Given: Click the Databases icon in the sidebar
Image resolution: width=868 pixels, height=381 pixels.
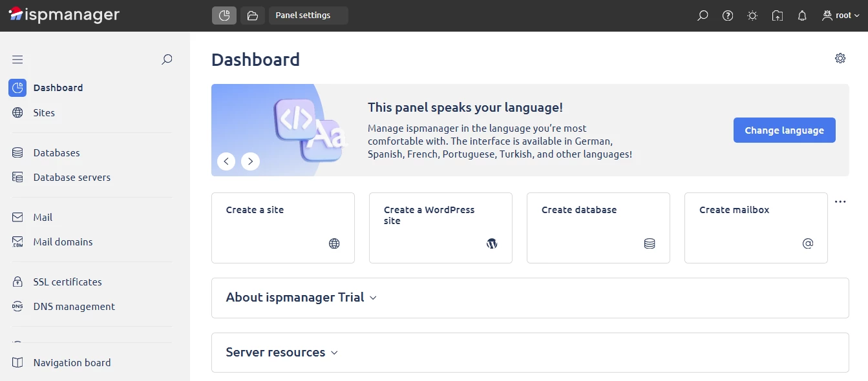Looking at the screenshot, I should 17,152.
